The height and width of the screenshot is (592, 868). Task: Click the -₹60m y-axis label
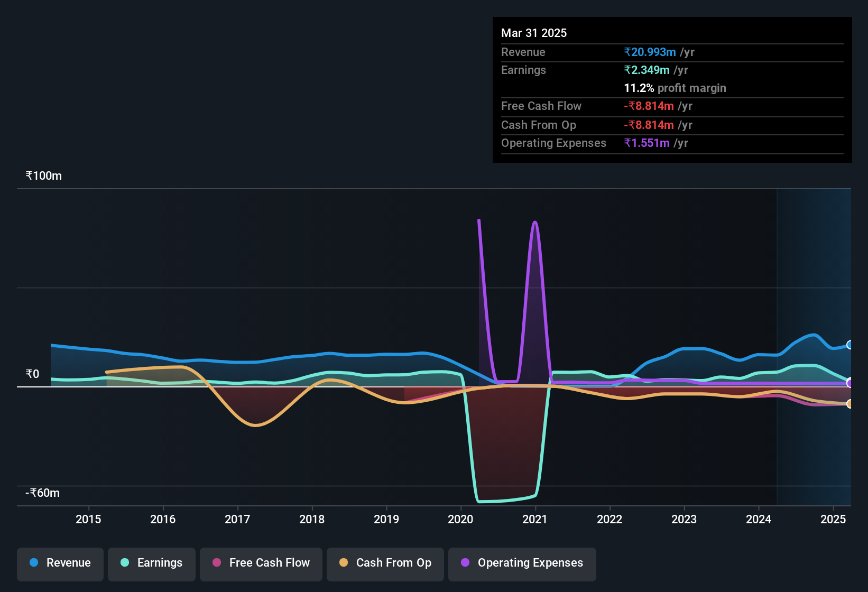click(x=43, y=493)
